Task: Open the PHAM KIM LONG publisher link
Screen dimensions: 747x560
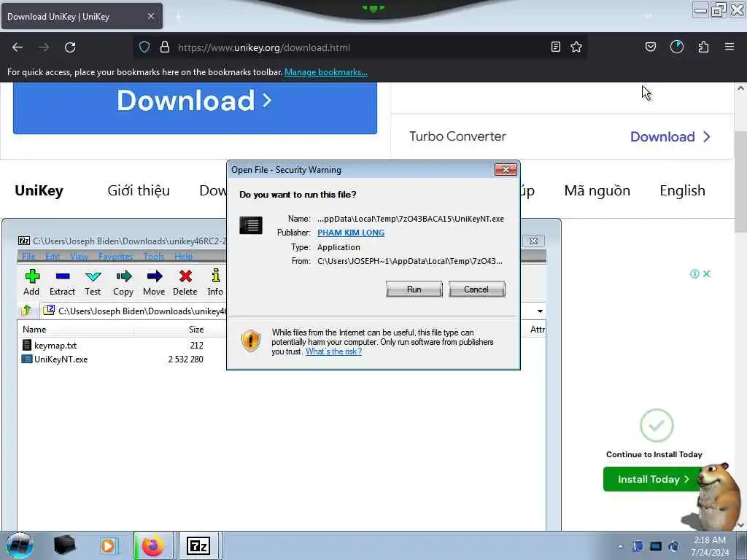Action: pos(351,233)
